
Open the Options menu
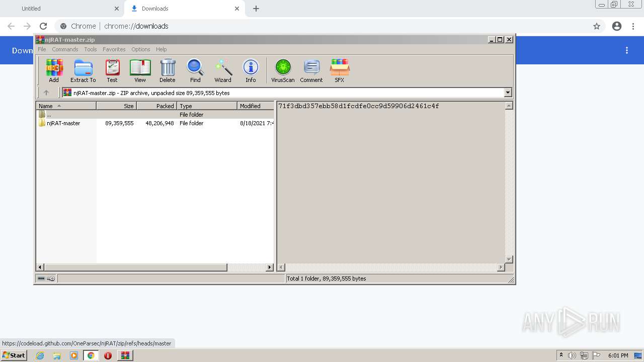[141, 49]
